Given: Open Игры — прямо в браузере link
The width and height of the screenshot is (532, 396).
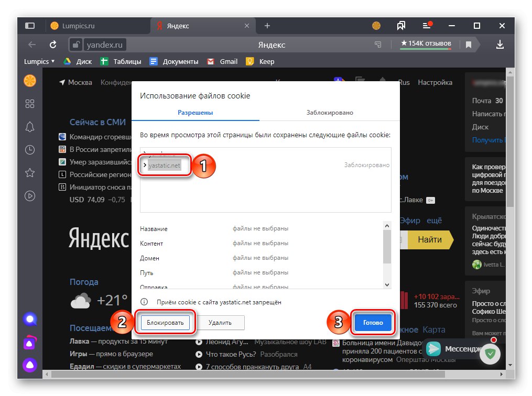Looking at the screenshot, I should click(x=111, y=354).
